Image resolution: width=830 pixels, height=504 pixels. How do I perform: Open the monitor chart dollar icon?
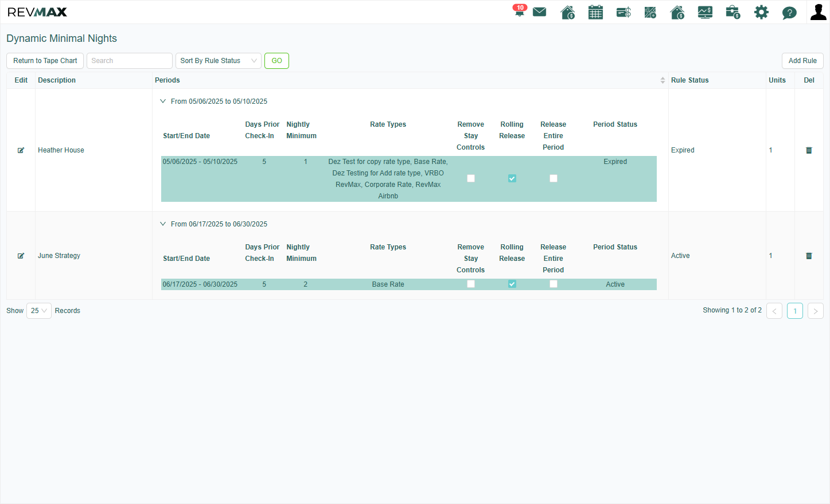click(705, 12)
